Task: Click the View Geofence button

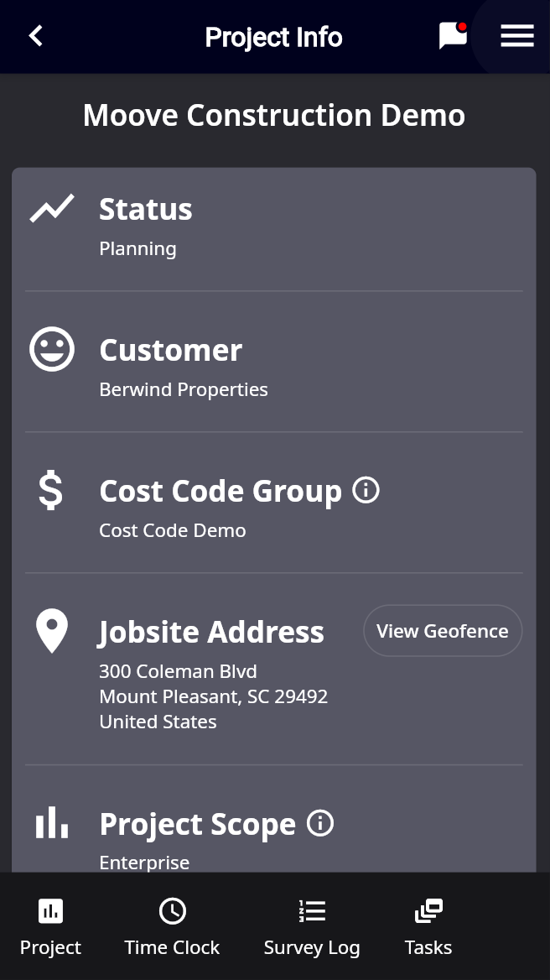Action: pyautogui.click(x=443, y=631)
